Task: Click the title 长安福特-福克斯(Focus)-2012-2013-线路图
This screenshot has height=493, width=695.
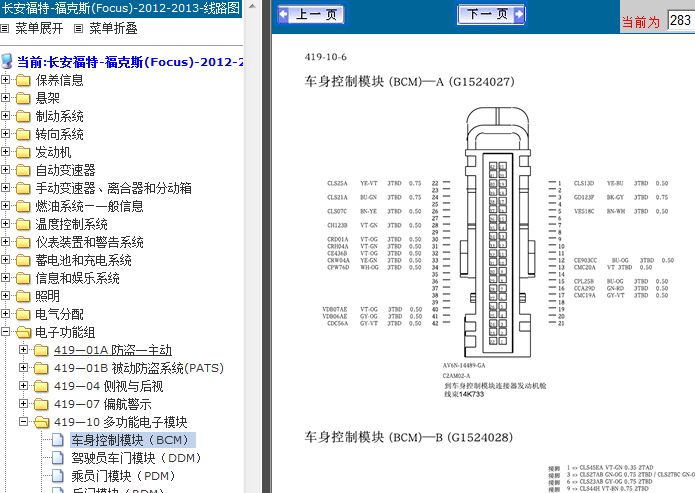Action: pos(121,8)
